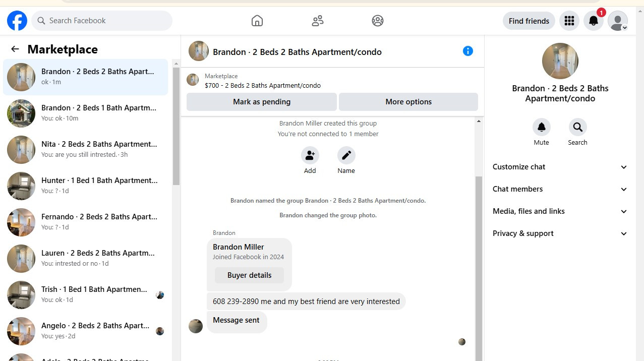The height and width of the screenshot is (361, 644).
Task: Expand Media, files and links section
Action: pos(560,211)
